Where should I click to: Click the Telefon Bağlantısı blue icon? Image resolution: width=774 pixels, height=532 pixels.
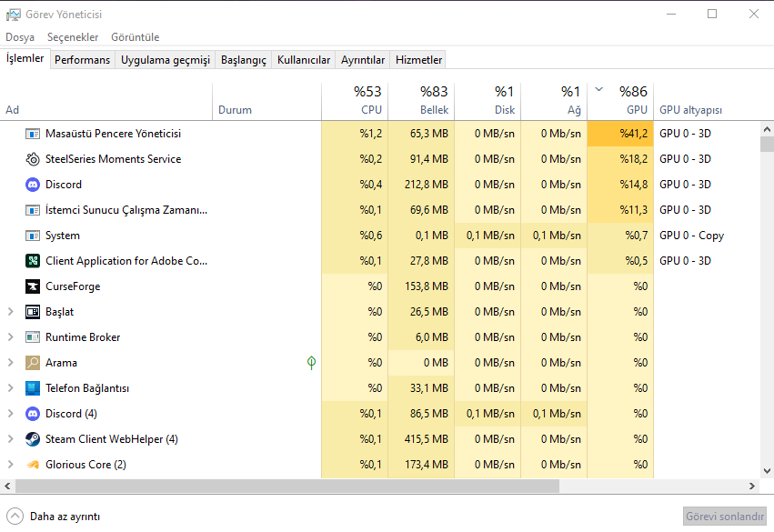tap(33, 388)
